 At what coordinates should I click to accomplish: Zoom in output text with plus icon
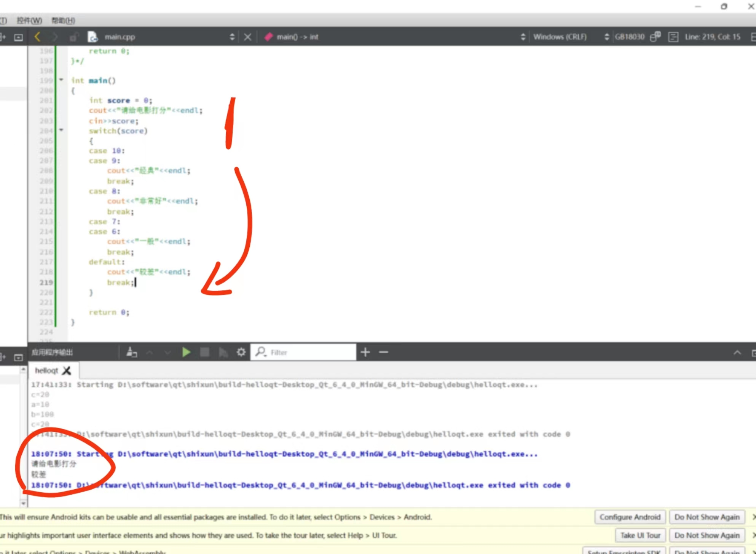(365, 352)
